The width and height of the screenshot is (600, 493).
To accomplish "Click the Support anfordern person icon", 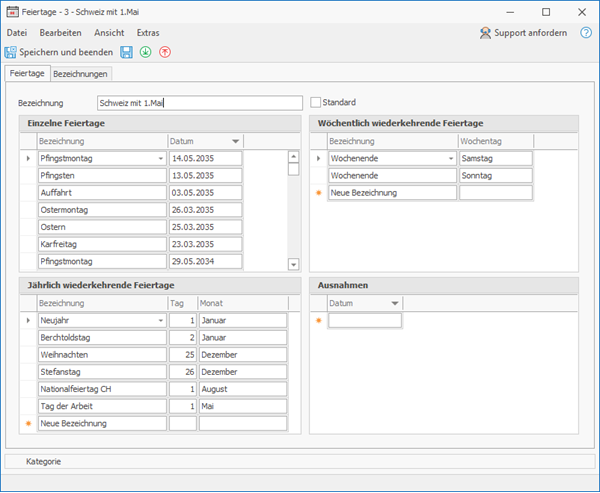I will coord(485,33).
